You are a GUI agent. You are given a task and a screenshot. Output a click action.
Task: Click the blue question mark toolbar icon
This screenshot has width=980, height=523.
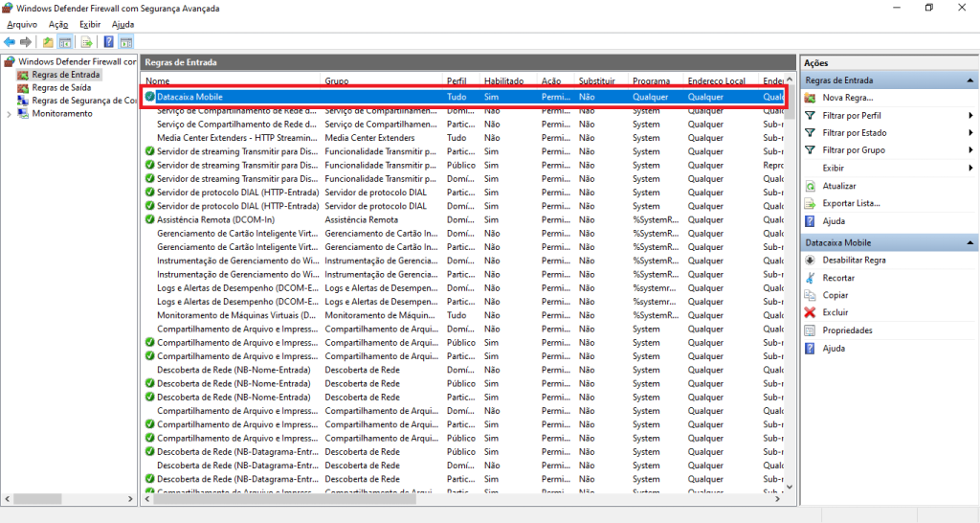click(108, 42)
